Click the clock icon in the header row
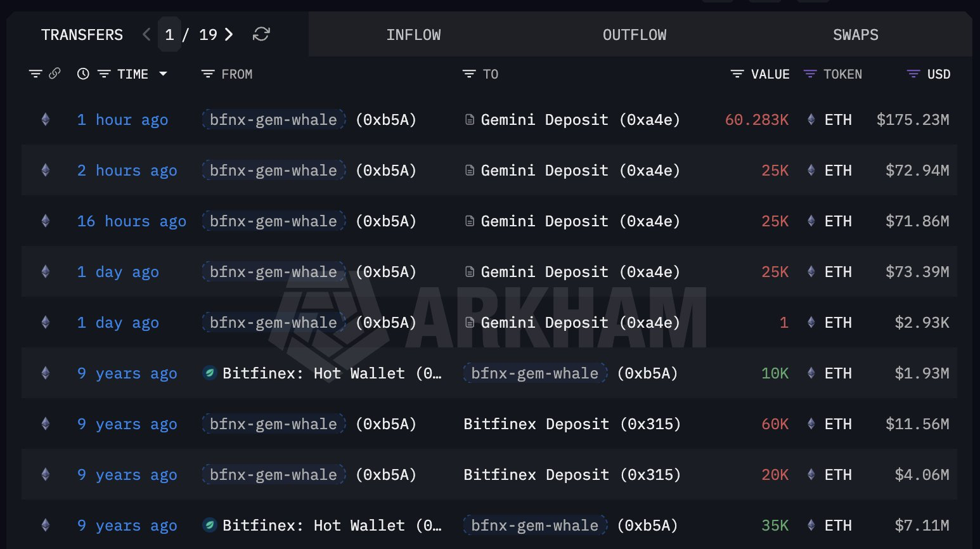 pyautogui.click(x=82, y=74)
